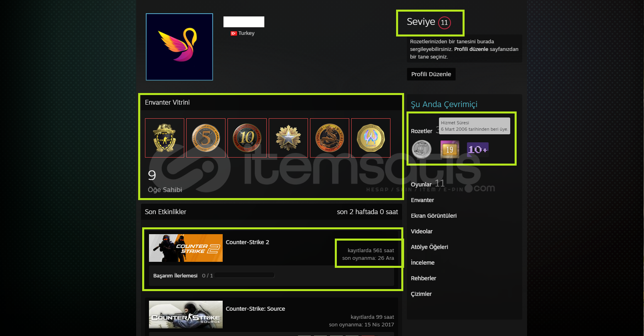Click 'son oynanma: 15 Nis 2017' text
644x336 pixels.
[x=362, y=325]
